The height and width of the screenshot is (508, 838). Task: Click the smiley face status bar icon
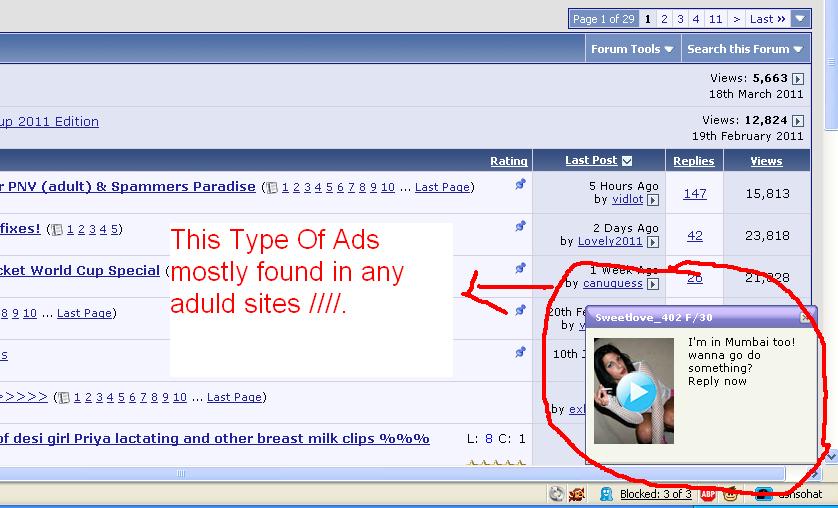(731, 494)
